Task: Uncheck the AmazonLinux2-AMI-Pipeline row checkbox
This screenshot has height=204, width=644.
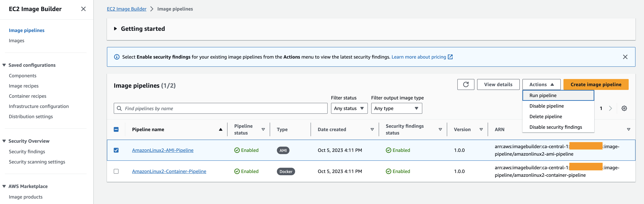Action: [x=116, y=150]
